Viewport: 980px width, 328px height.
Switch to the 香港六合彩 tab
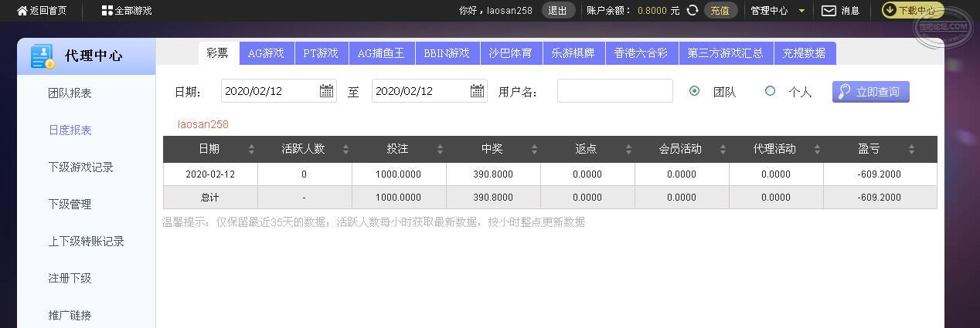pos(641,52)
